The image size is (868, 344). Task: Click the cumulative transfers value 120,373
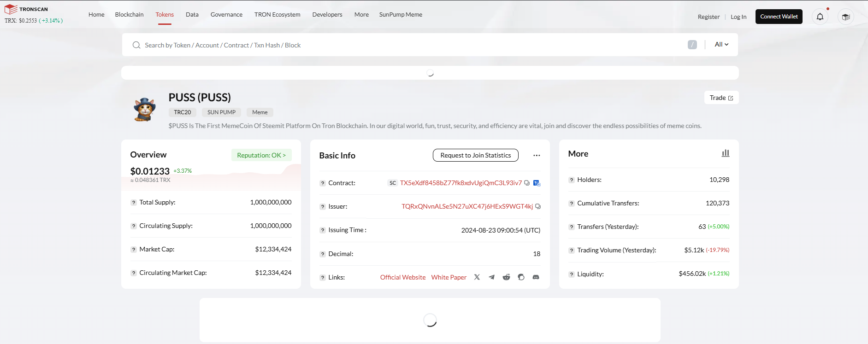click(717, 203)
